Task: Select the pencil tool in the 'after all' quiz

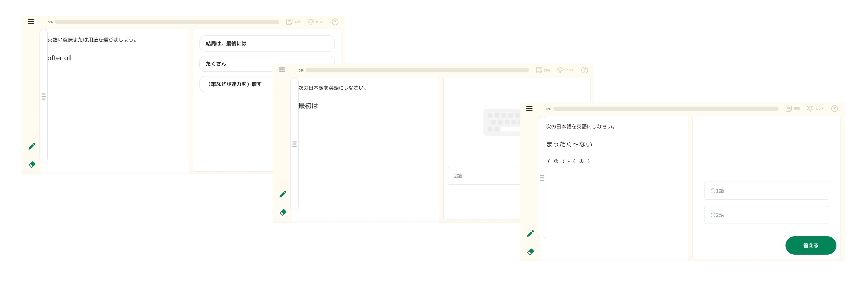Action: [x=32, y=146]
